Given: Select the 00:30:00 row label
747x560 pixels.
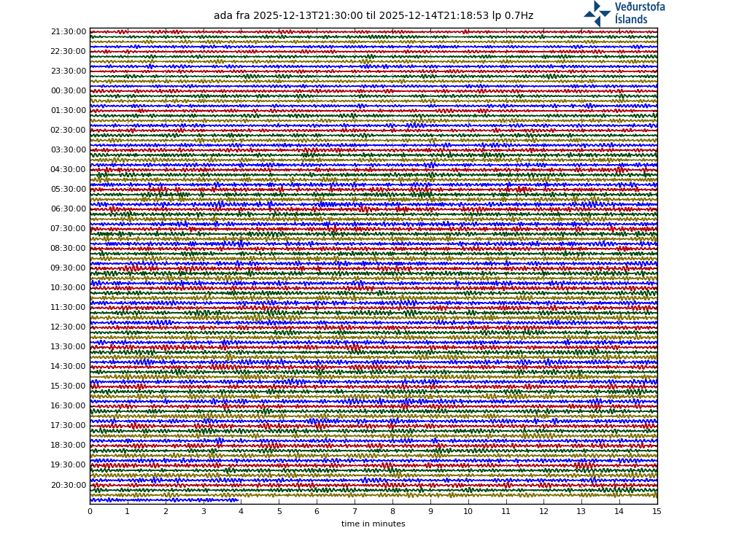Looking at the screenshot, I should pyautogui.click(x=69, y=91).
